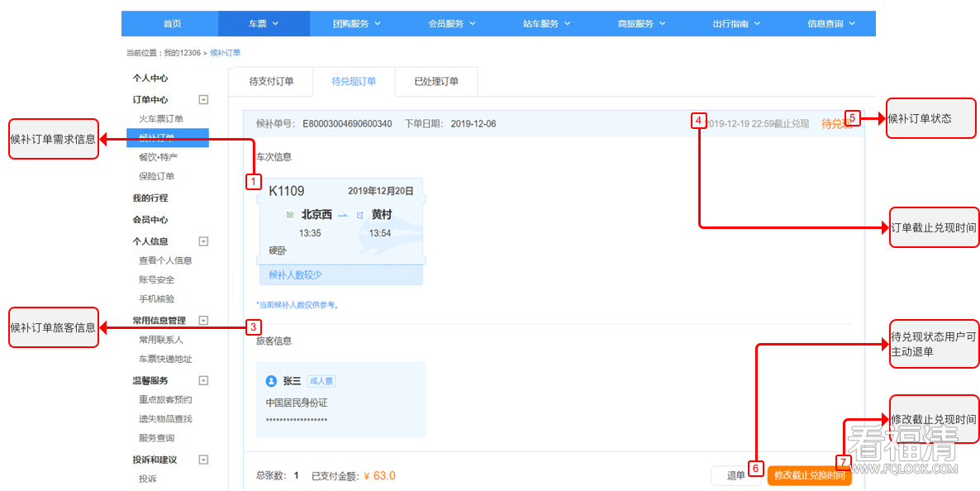Click passenger avatar icon beside 张三
980x491 pixels.
point(271,381)
